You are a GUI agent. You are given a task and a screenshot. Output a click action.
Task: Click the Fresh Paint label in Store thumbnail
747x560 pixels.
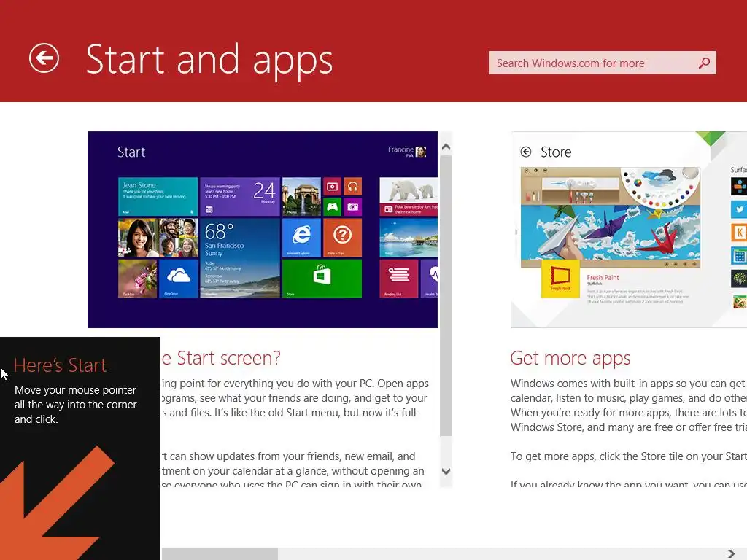[x=603, y=277]
